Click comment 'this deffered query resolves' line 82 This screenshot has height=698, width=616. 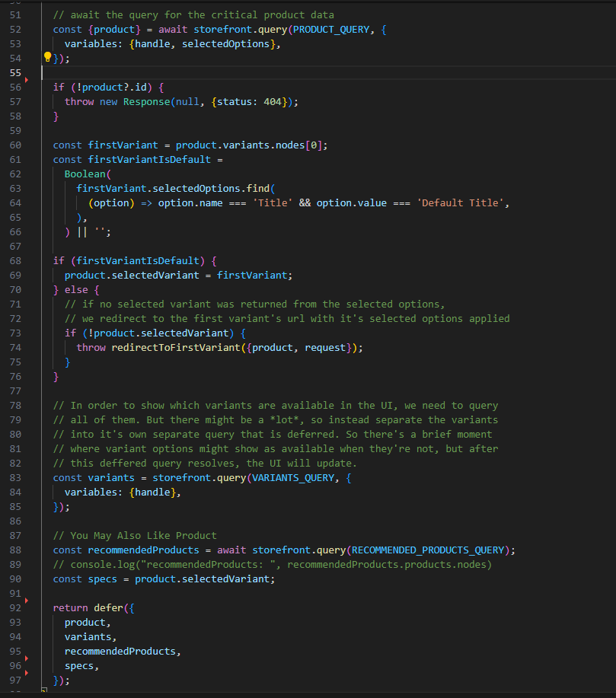(x=205, y=464)
